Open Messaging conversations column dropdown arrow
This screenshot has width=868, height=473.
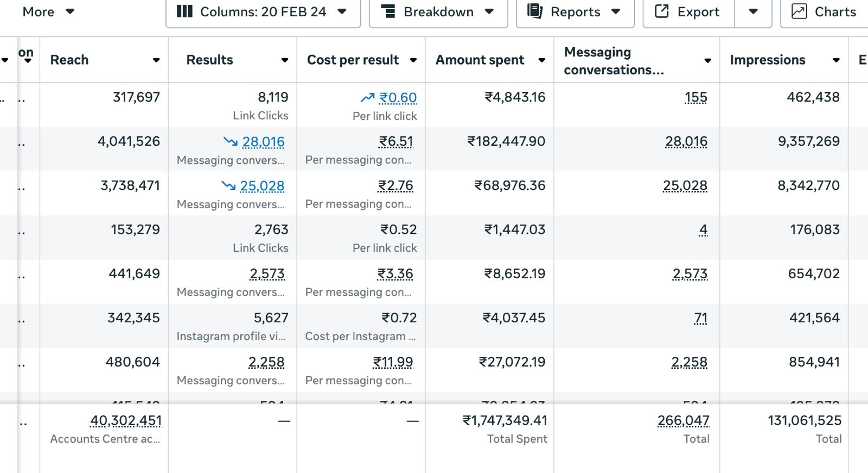click(707, 61)
